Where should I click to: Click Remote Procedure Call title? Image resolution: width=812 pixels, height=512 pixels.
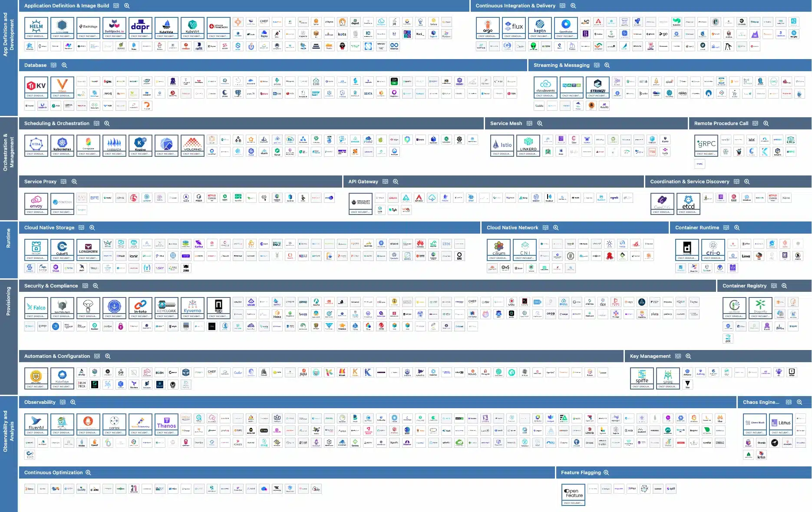(x=721, y=123)
